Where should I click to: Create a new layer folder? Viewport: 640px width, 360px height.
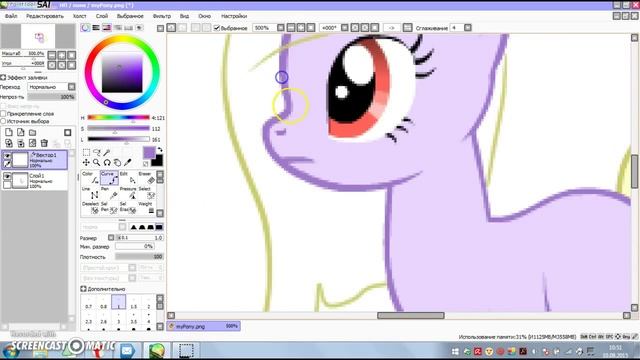coord(32,132)
